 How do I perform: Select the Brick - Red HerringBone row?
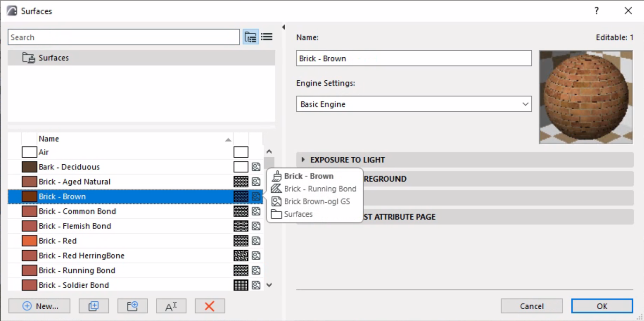click(x=135, y=255)
